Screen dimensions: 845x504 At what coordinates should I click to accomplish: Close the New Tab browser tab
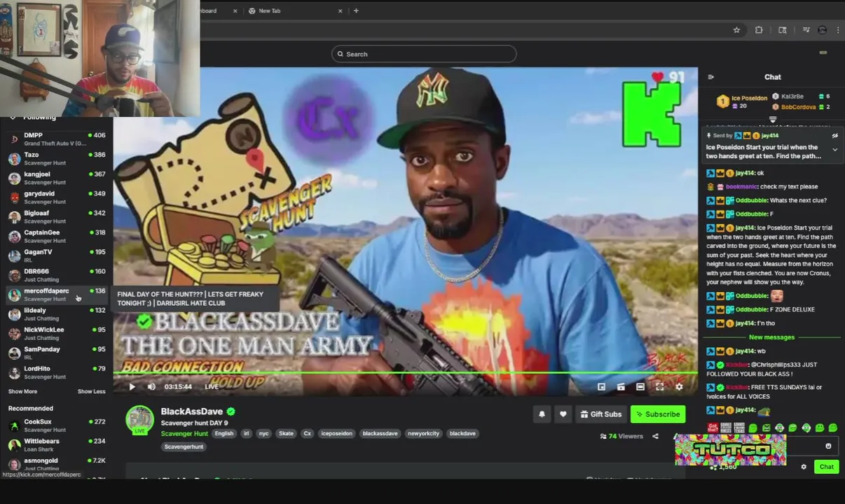click(x=341, y=10)
